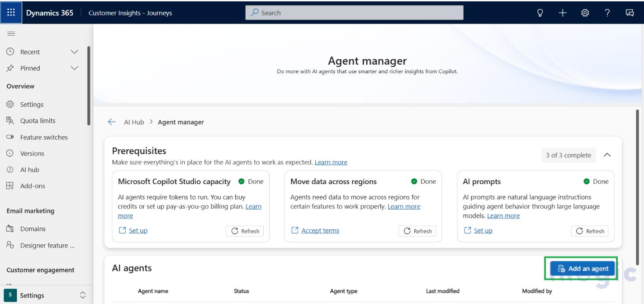Screen dimensions: 644x304
Task: Click AI Hub breadcrumb link
Action: coord(134,122)
